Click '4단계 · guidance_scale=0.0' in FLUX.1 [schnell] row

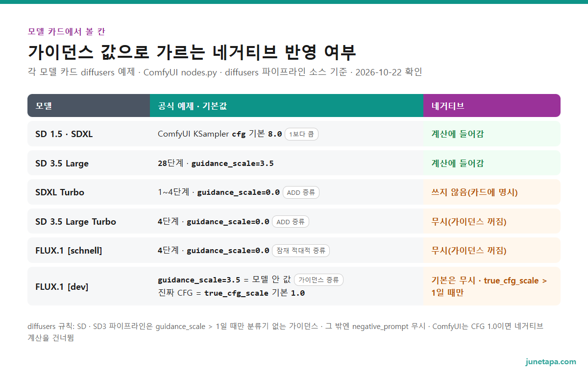pyautogui.click(x=213, y=251)
